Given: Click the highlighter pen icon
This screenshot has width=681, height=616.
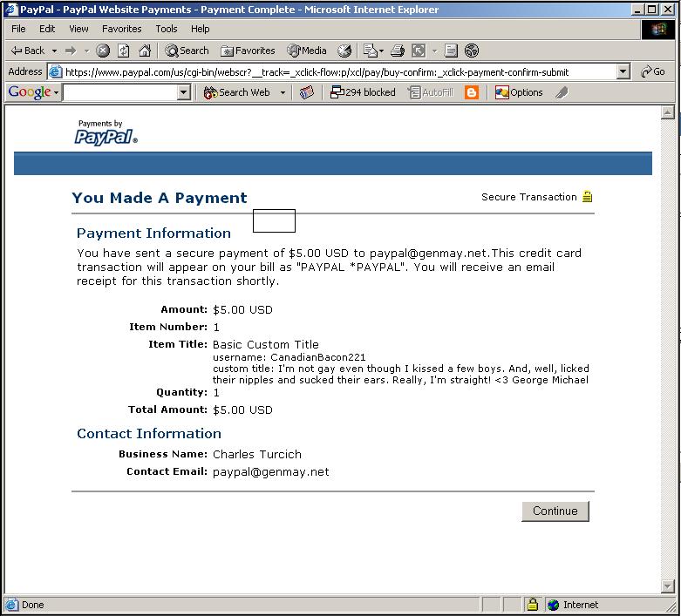Looking at the screenshot, I should [x=562, y=92].
